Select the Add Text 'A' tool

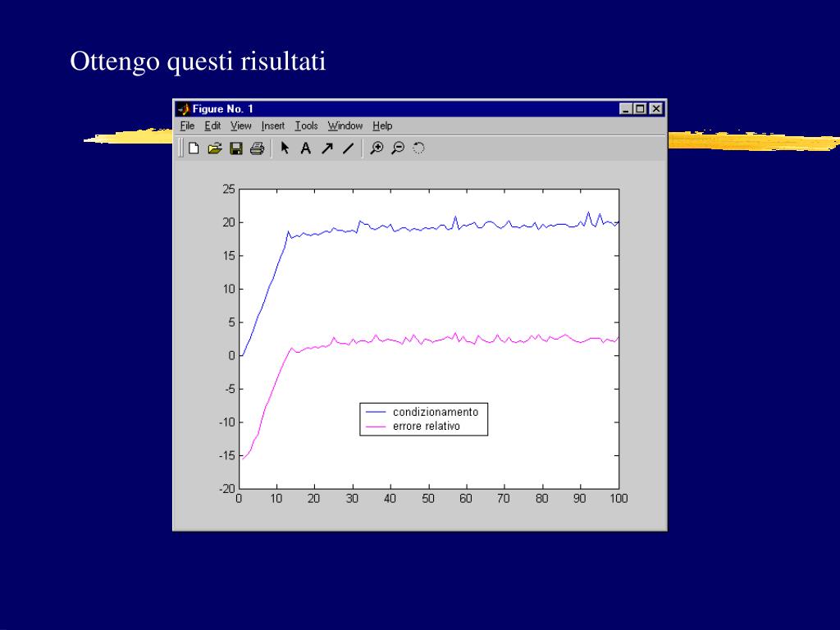point(305,148)
